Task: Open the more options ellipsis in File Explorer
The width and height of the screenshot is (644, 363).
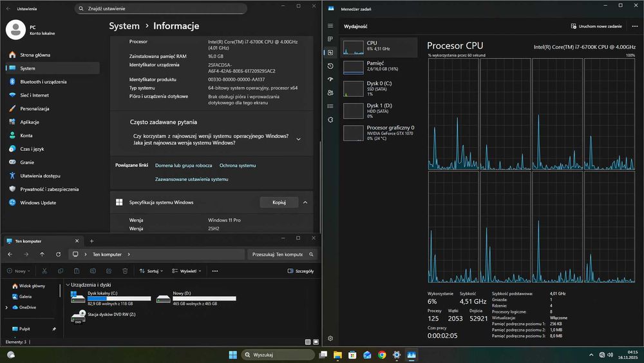Action: tap(215, 271)
